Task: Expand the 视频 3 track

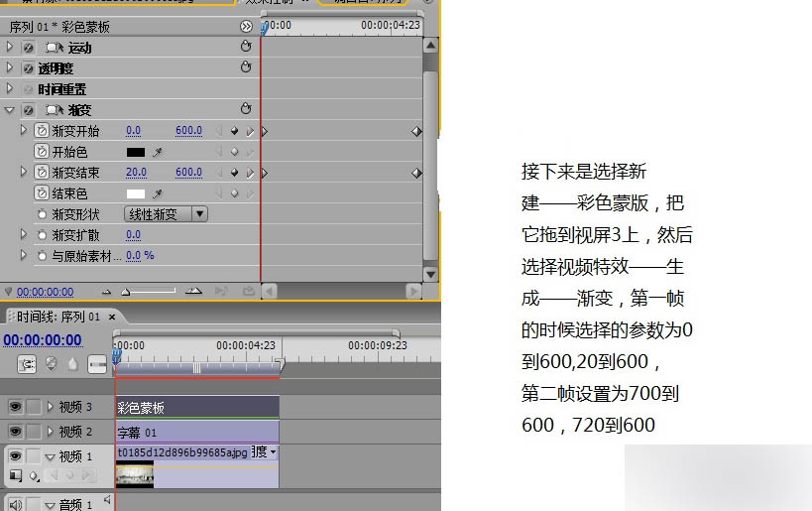Action: (x=51, y=407)
